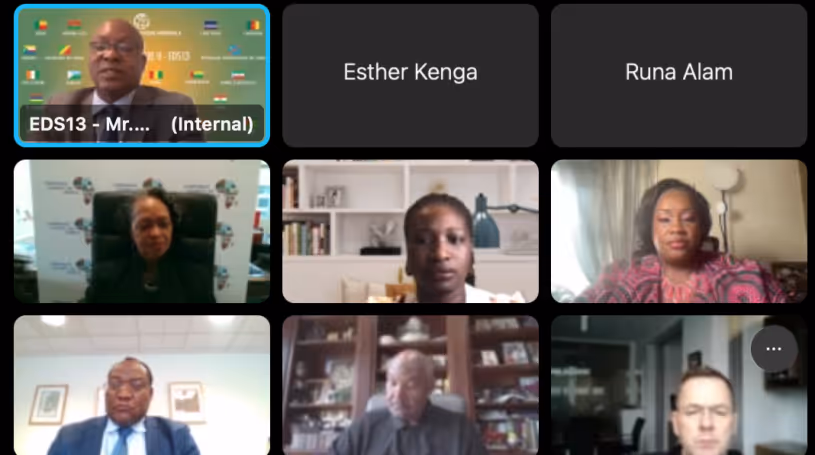
Task: Select the woman in pink patterned top
Action: pyautogui.click(x=679, y=231)
